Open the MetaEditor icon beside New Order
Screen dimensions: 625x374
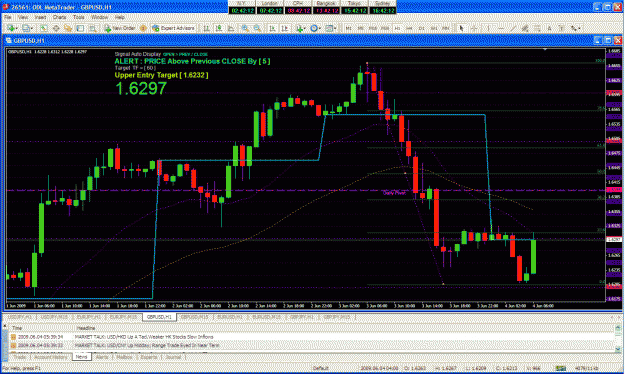click(x=143, y=28)
